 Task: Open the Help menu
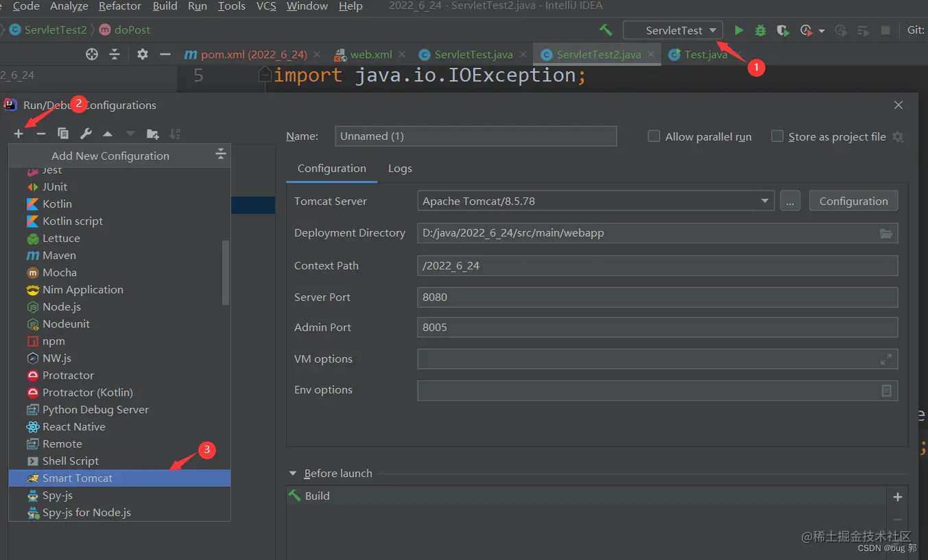click(x=350, y=6)
